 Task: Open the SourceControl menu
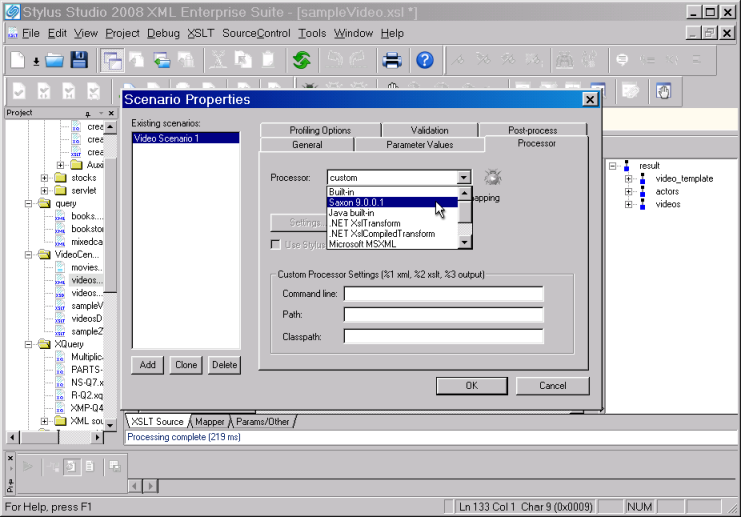(256, 33)
